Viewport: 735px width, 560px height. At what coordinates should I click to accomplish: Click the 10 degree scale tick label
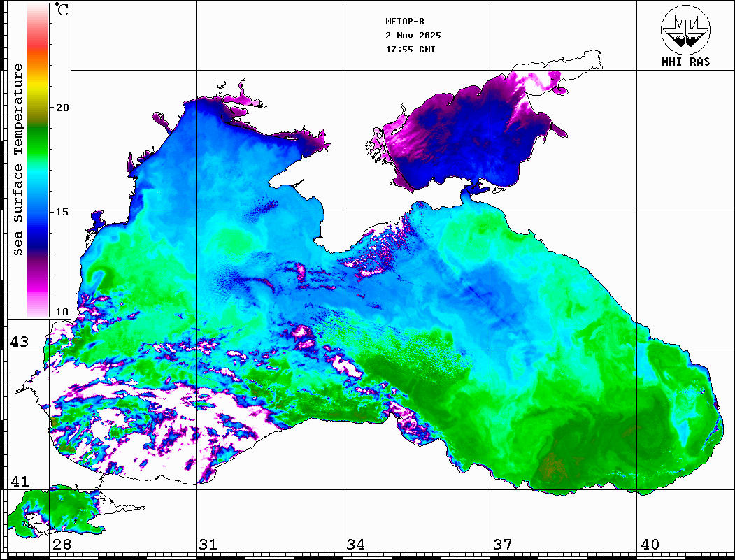(63, 312)
